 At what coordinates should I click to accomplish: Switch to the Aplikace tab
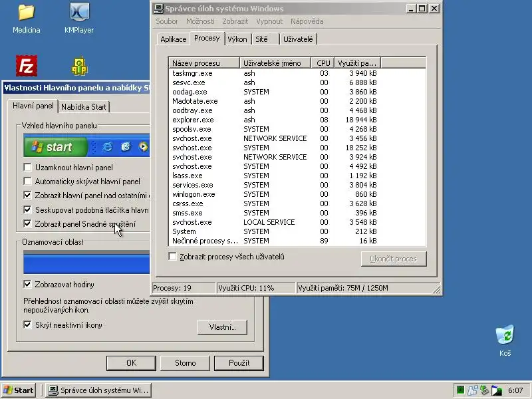tap(174, 39)
